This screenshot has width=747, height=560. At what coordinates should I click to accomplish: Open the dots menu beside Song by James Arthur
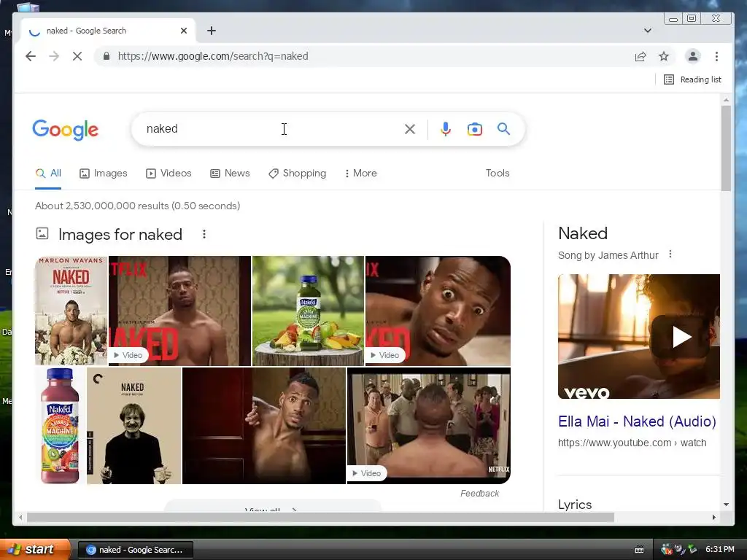pyautogui.click(x=670, y=254)
